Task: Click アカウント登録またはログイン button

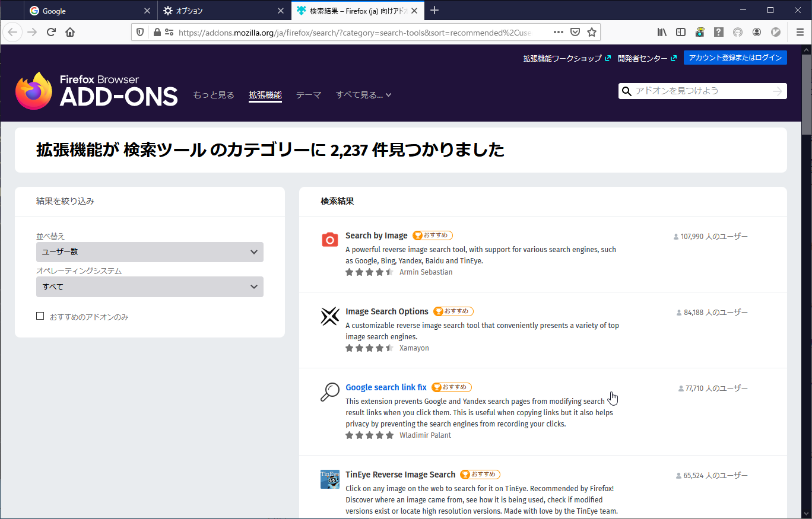Action: (735, 58)
